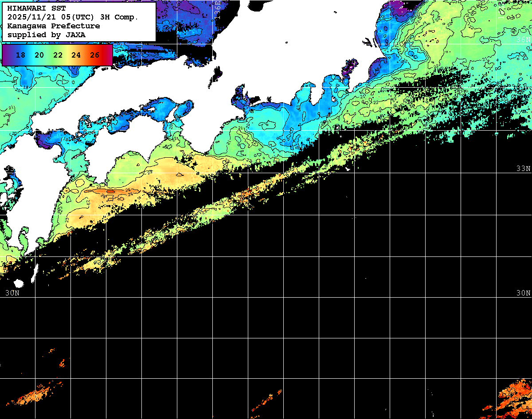This screenshot has width=532, height=419.
Task: Click the 24 value on the color legend
Action: tap(76, 55)
